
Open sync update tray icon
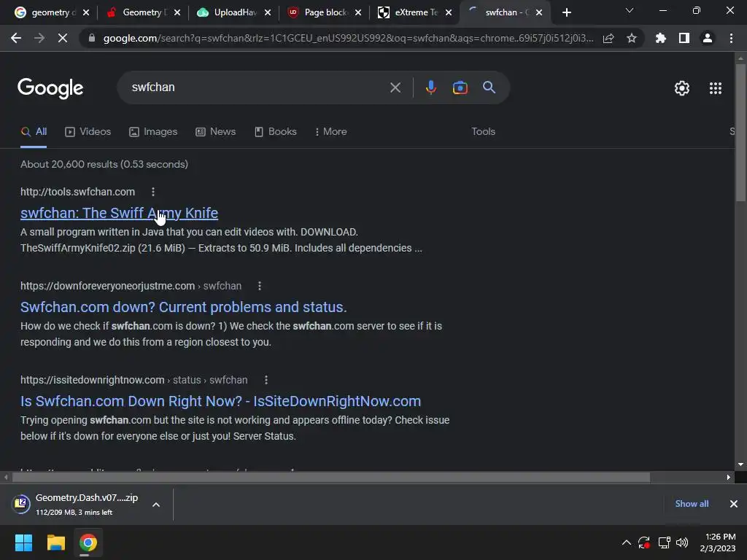coord(644,542)
